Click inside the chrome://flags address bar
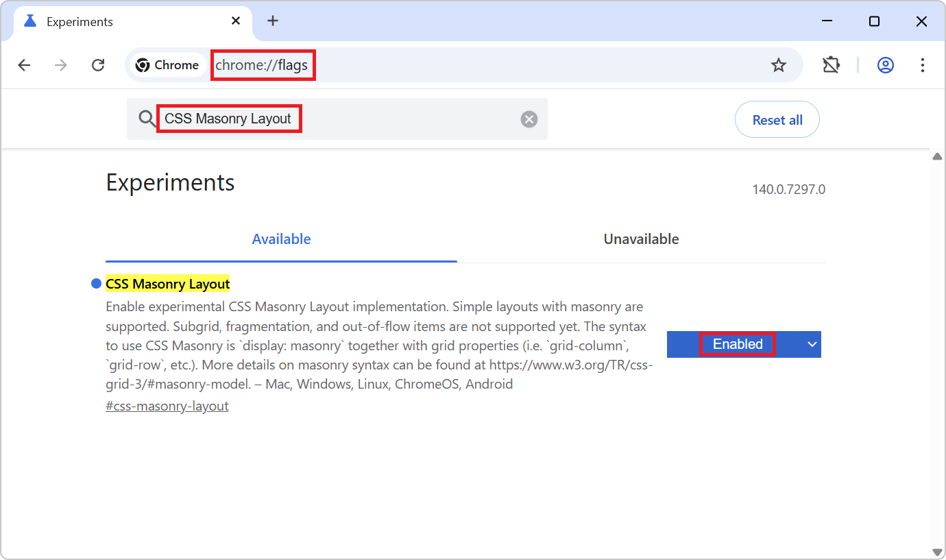 click(x=263, y=64)
